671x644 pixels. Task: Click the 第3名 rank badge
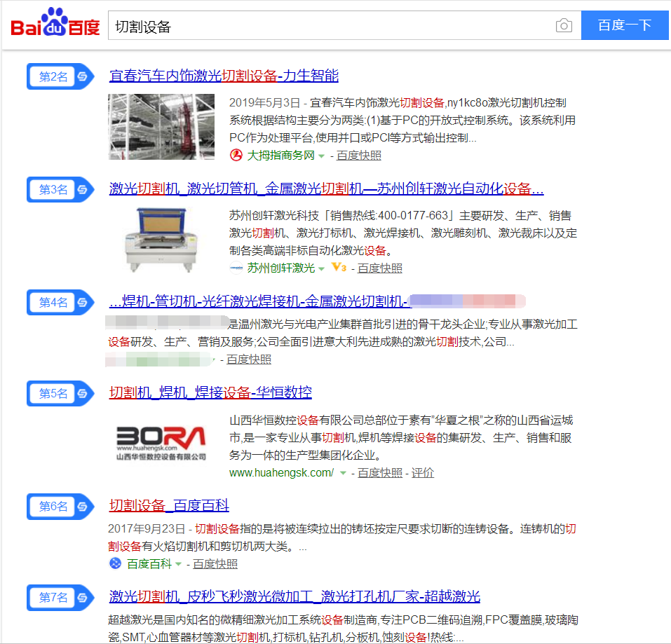coord(60,189)
